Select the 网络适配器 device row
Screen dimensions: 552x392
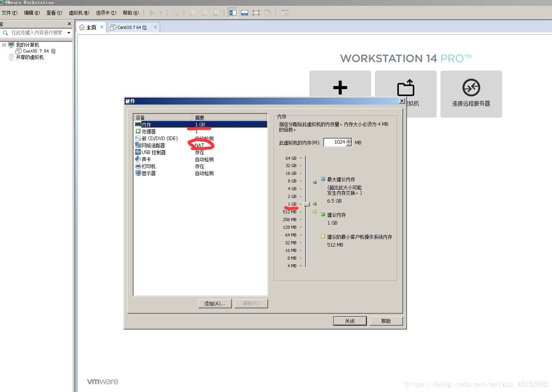200,145
